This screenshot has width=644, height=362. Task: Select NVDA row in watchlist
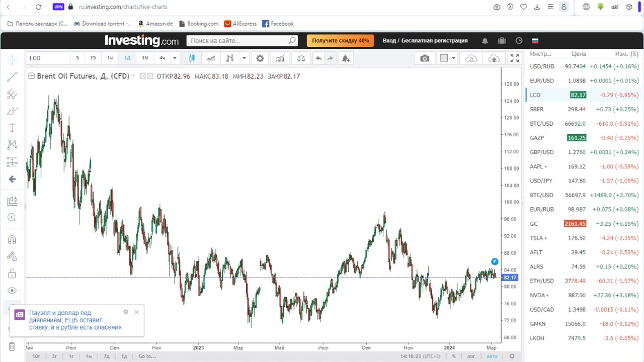click(x=584, y=295)
